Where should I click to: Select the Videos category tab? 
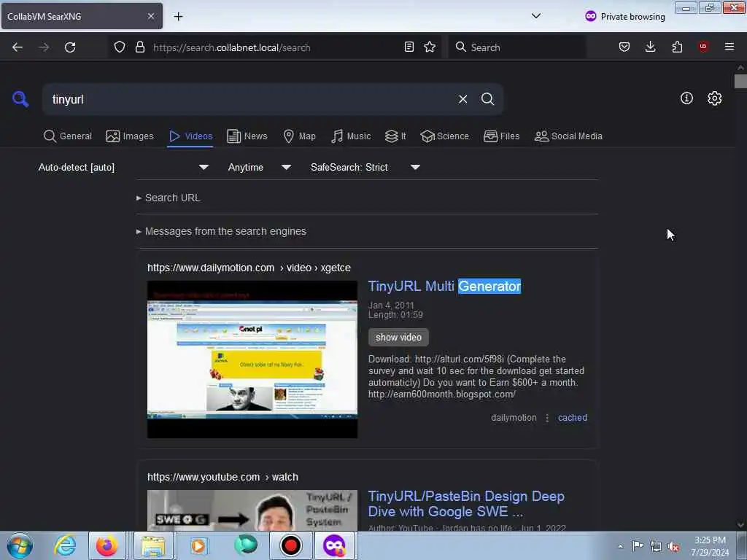point(190,136)
